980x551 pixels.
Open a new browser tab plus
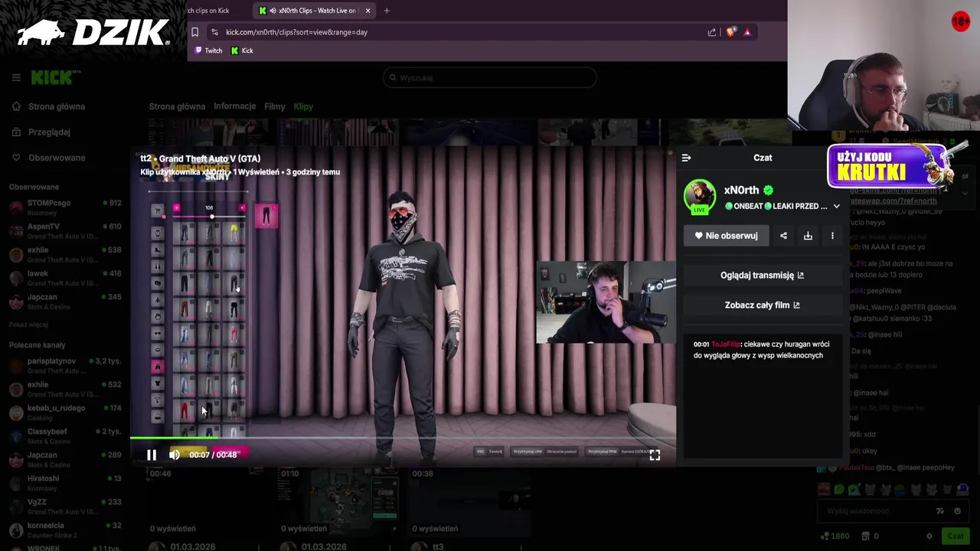click(387, 11)
